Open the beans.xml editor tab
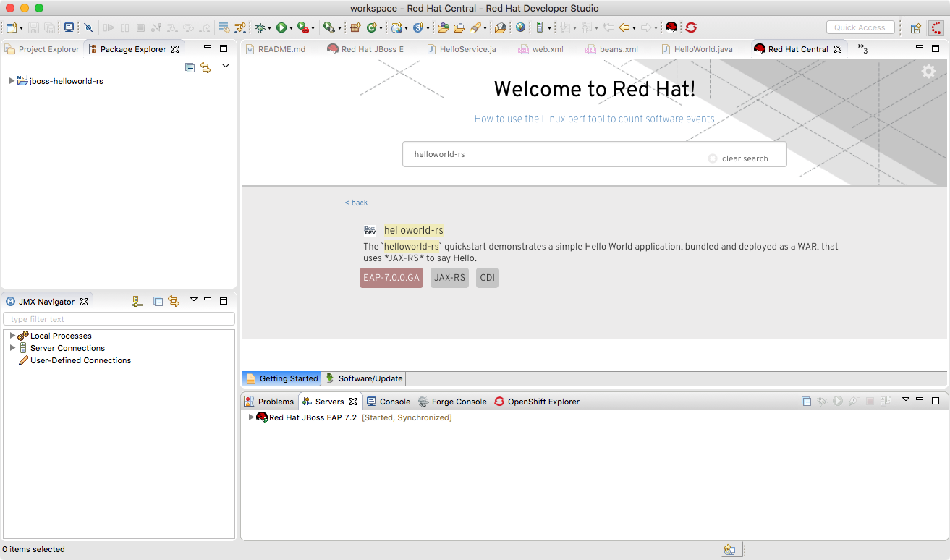The width and height of the screenshot is (950, 560). 611,49
